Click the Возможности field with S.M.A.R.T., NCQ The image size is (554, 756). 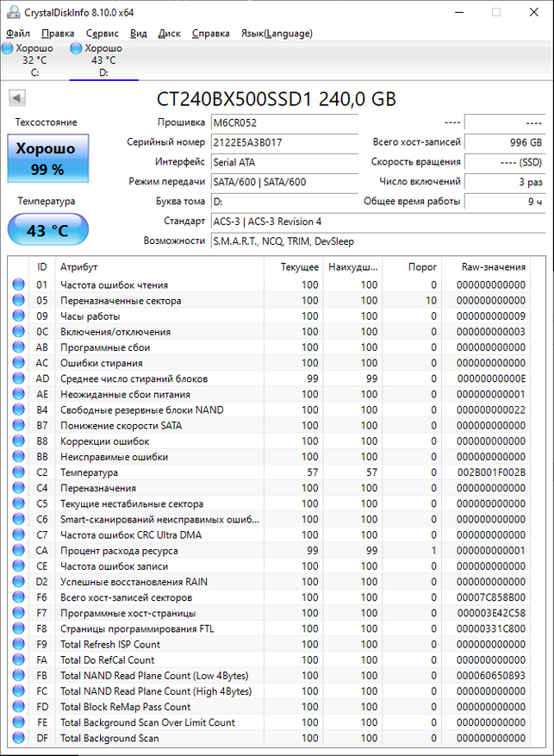point(378,241)
